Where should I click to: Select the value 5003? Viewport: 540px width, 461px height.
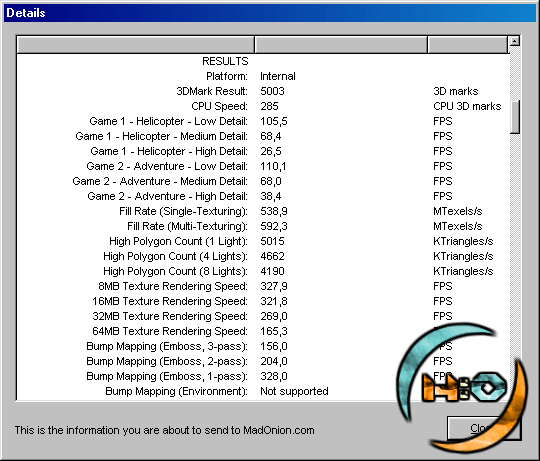click(272, 91)
